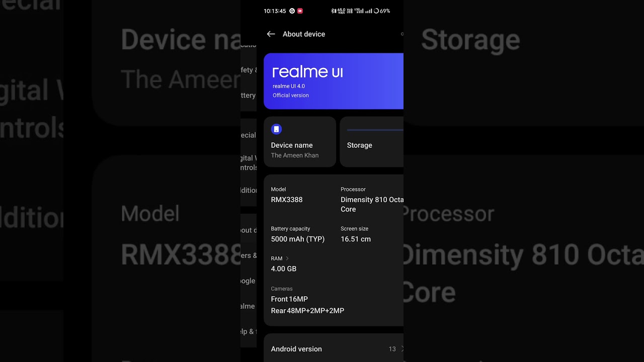The width and height of the screenshot is (644, 362).
Task: Tap the circular battery ring icon
Action: tap(376, 11)
